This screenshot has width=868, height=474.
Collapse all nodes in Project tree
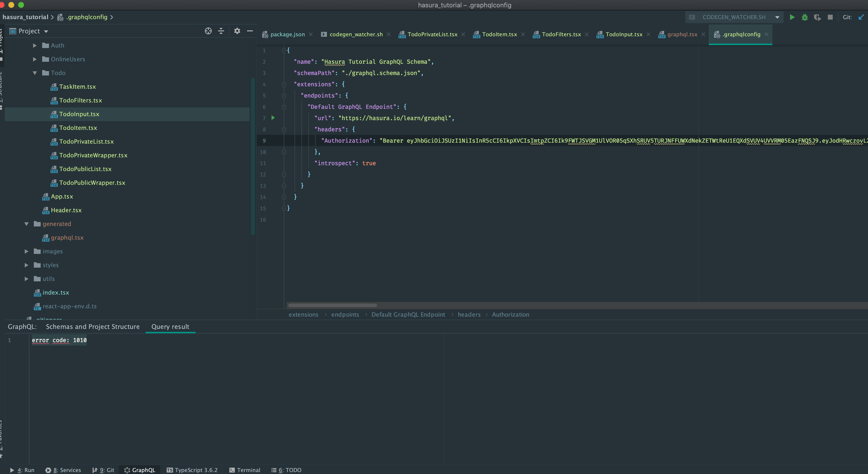(221, 31)
